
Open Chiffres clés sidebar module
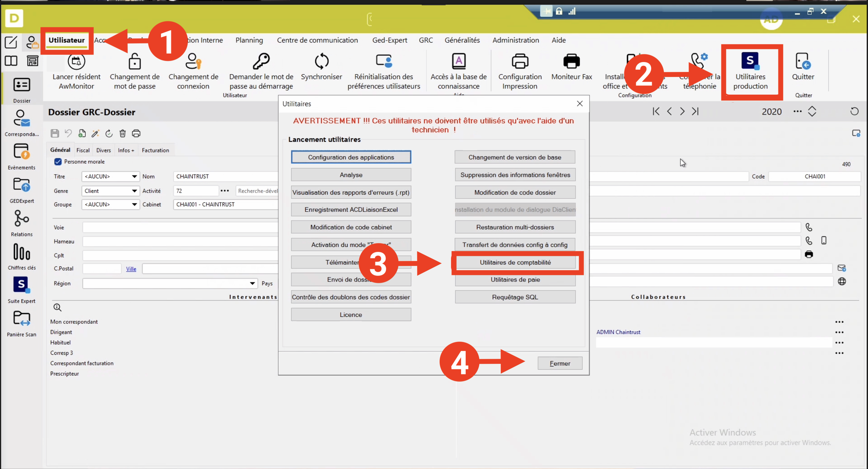pyautogui.click(x=21, y=257)
